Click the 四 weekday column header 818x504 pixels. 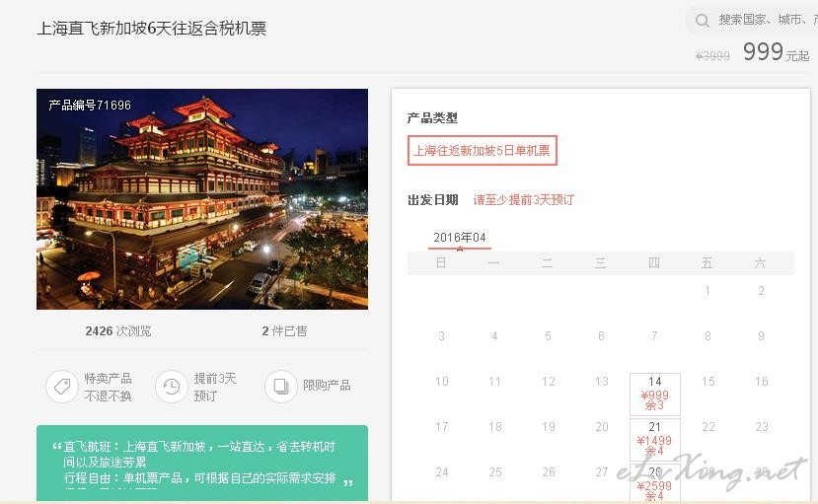click(x=653, y=262)
